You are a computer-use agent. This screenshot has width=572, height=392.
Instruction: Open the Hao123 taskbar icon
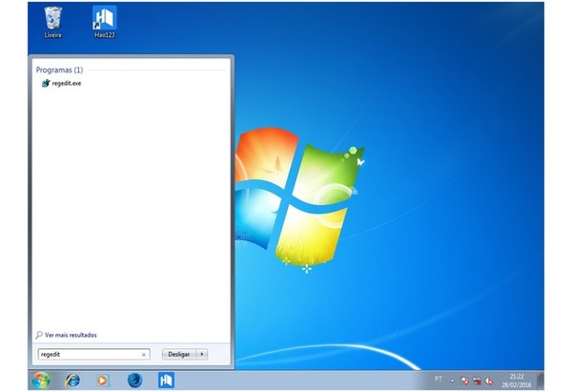pyautogui.click(x=166, y=381)
